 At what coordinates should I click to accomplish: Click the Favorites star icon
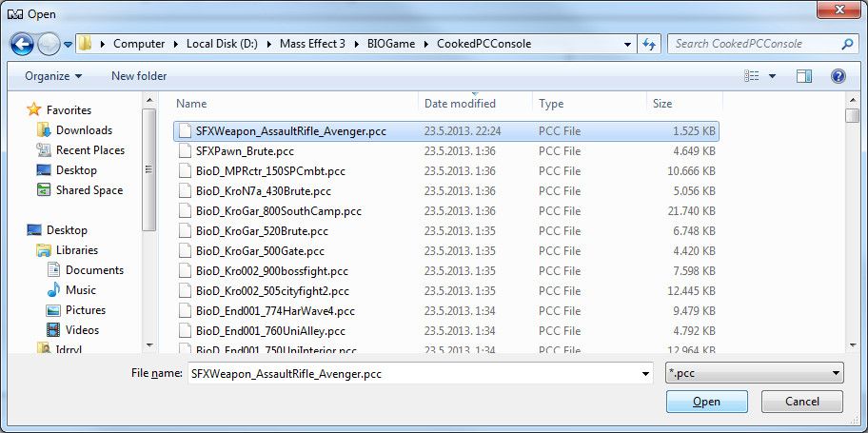[x=34, y=109]
